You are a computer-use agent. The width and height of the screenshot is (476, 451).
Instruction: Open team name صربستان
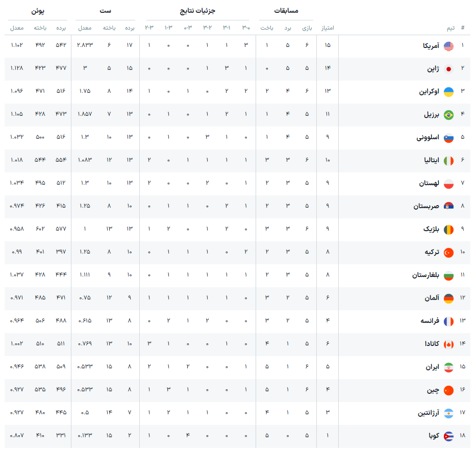(x=426, y=207)
